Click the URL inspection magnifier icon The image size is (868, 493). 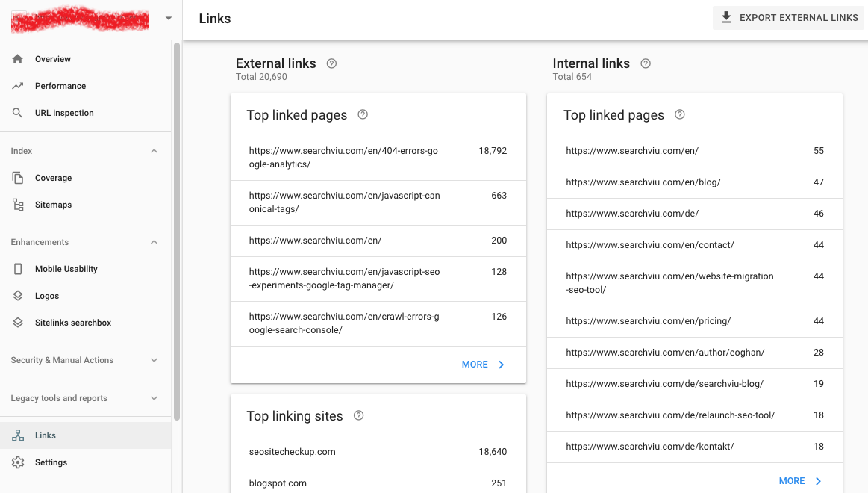(18, 113)
